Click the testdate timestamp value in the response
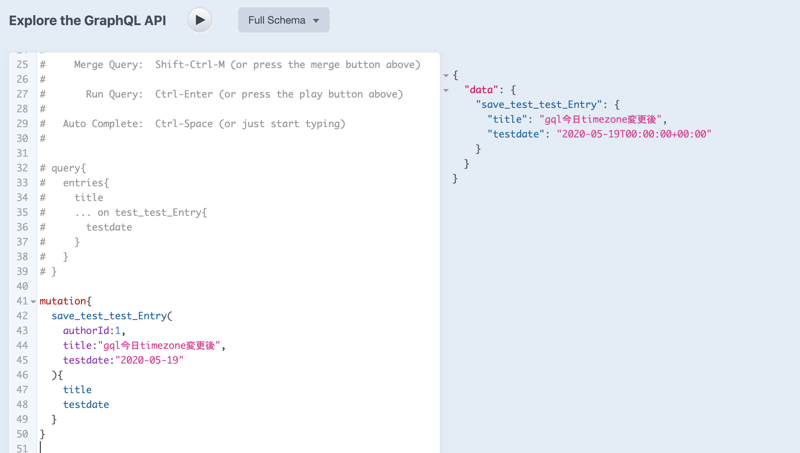Screen dimensions: 800x453 pyautogui.click(x=633, y=134)
